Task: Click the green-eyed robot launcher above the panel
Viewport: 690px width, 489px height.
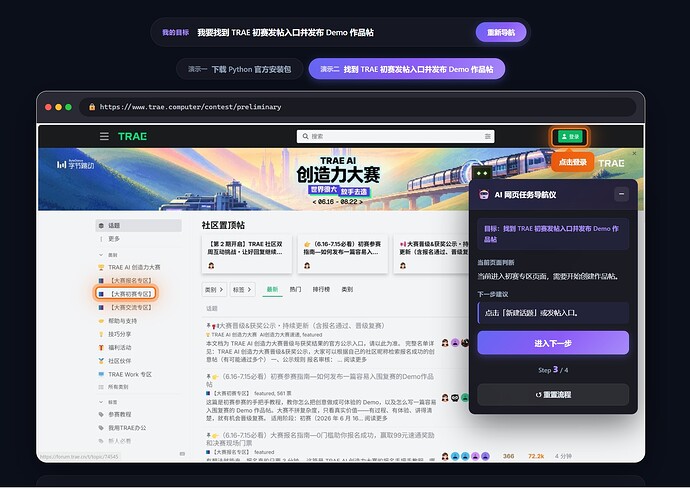Action: coord(482,173)
